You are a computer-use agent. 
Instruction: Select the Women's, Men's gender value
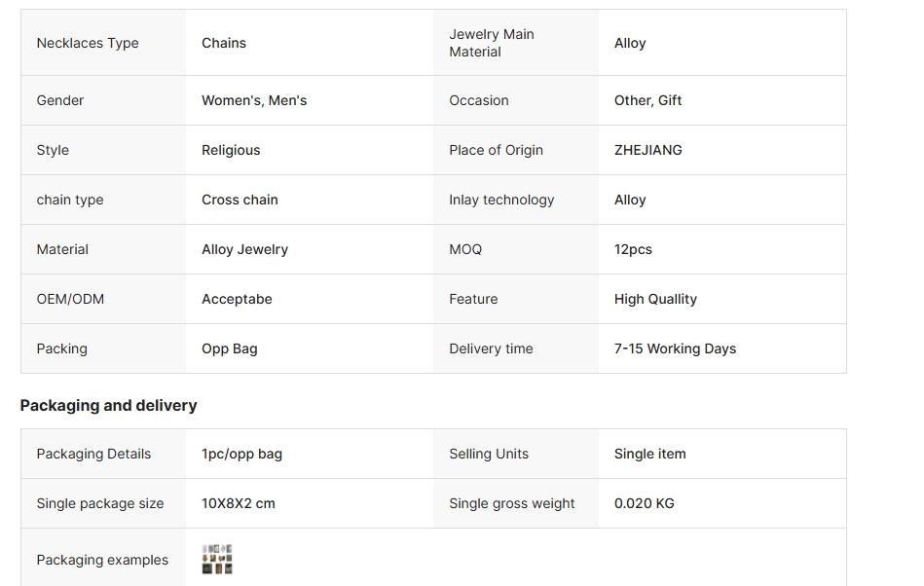pyautogui.click(x=254, y=100)
